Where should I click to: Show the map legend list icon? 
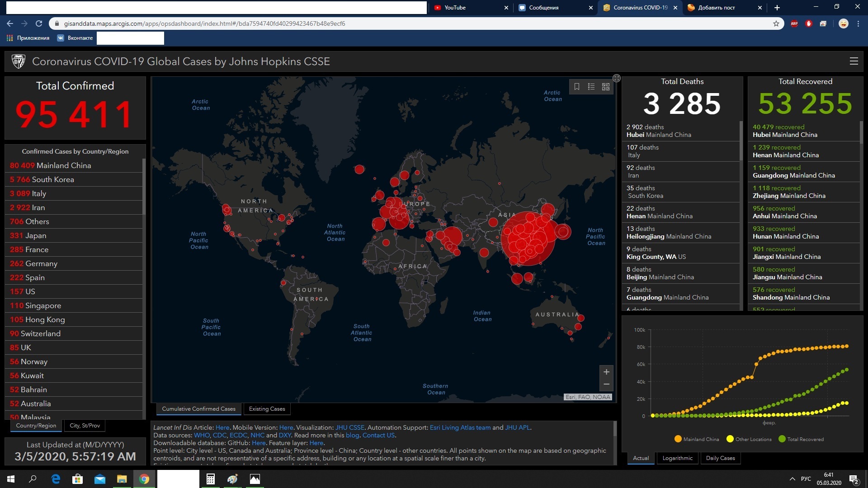click(591, 87)
